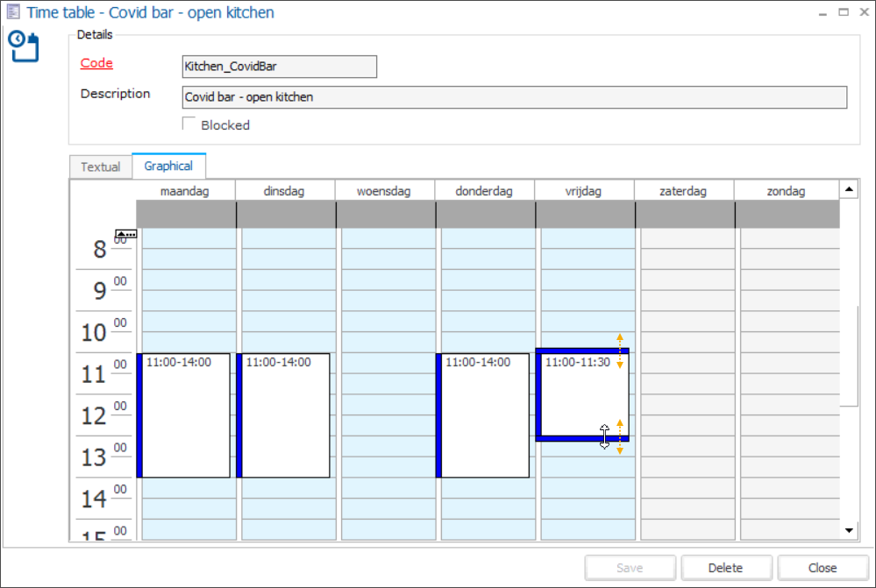Screen dimensions: 876x588
Task: Click the Delete button
Action: tap(726, 567)
